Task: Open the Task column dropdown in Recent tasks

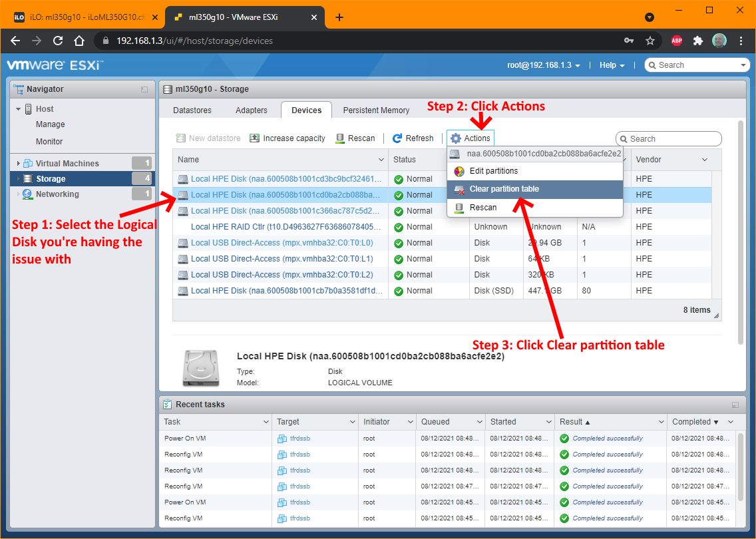Action: coord(266,422)
